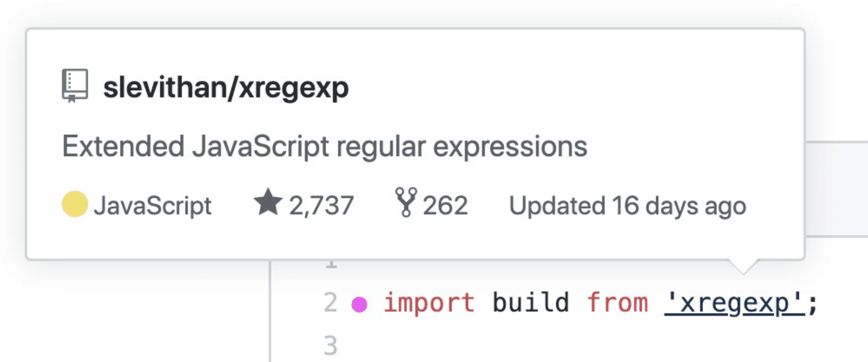Follow the underlined 'xregexp' import link
Image resolution: width=868 pixels, height=362 pixels.
tap(734, 303)
